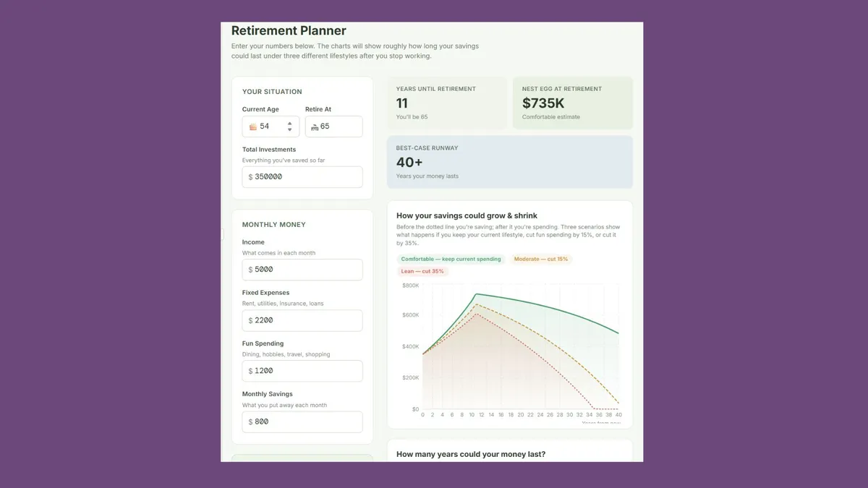This screenshot has height=488, width=868.
Task: Click the beach lounger icon in Retire At
Action: coord(315,127)
